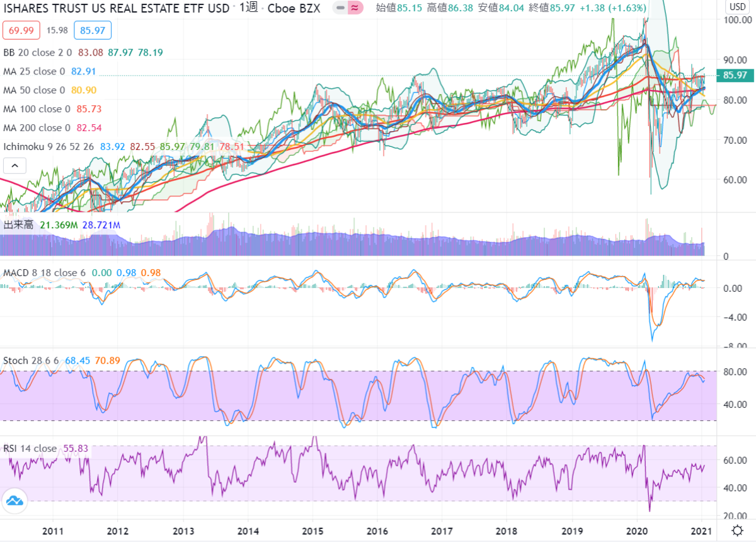This screenshot has height=544, width=756.
Task: Select the MA 200 close 0 indicator legend
Action: tap(37, 128)
